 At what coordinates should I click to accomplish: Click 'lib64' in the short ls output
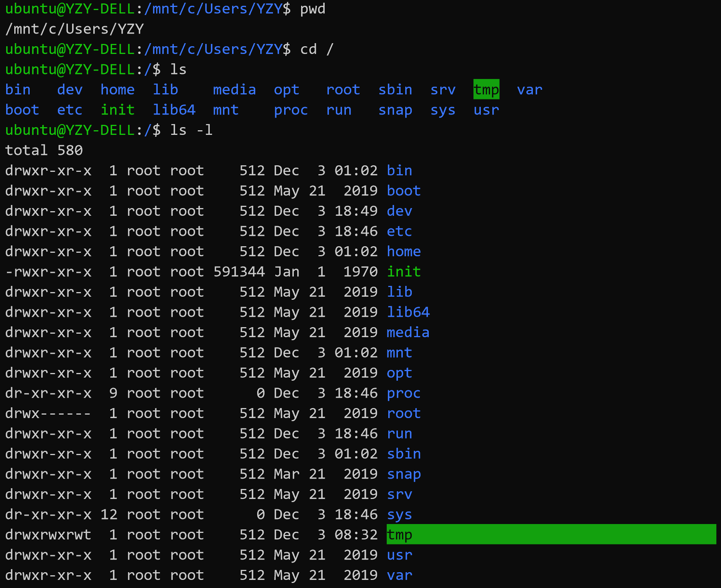pyautogui.click(x=174, y=110)
